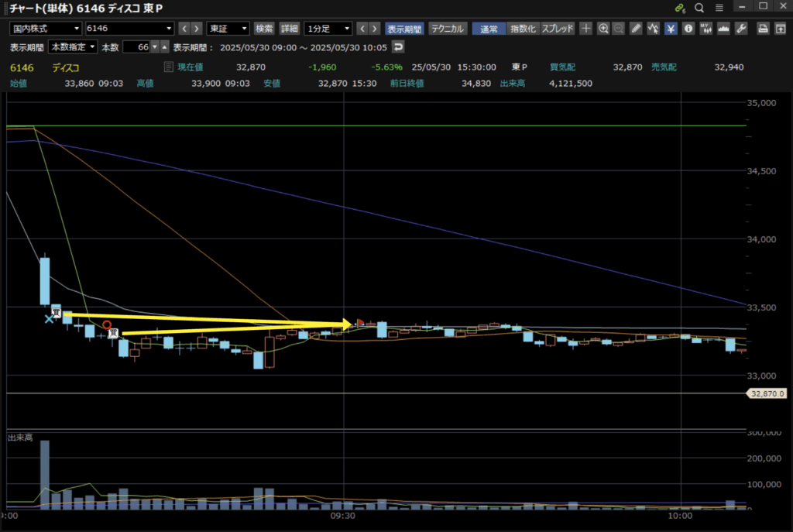Go to next stock code
The width and height of the screenshot is (793, 532).
[x=197, y=29]
